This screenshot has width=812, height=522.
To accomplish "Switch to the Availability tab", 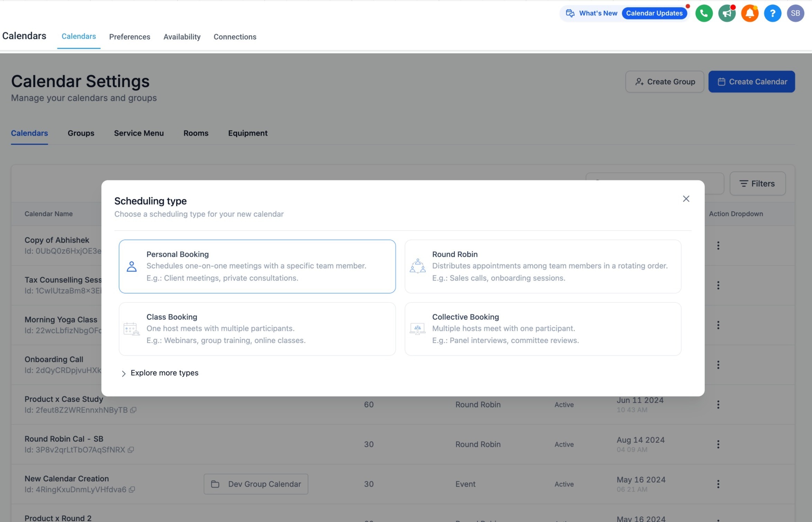I will tap(182, 37).
